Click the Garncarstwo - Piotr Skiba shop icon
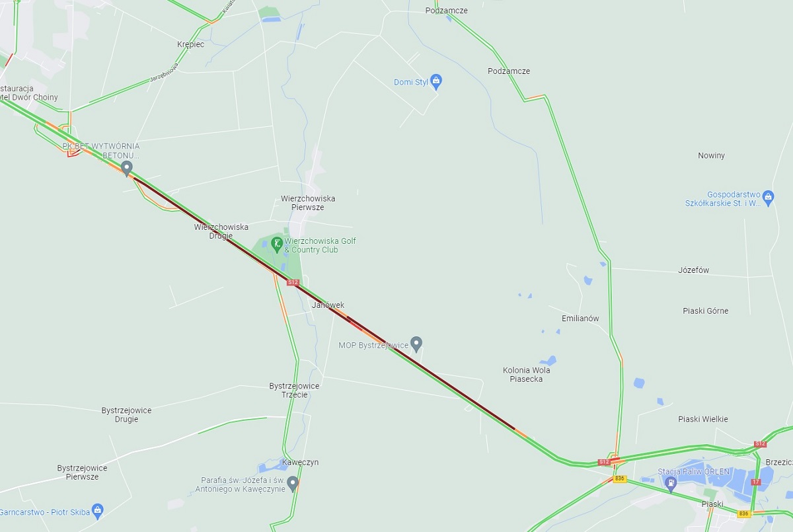The width and height of the screenshot is (793, 532). [x=98, y=511]
